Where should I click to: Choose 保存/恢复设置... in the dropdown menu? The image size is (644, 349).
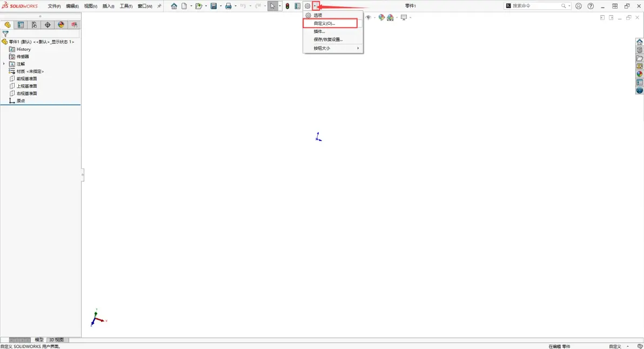333,39
